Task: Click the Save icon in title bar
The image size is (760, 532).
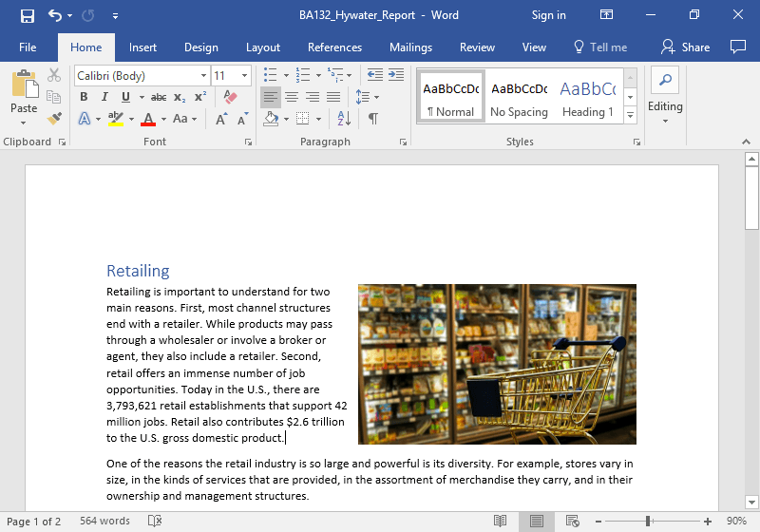Action: point(27,15)
